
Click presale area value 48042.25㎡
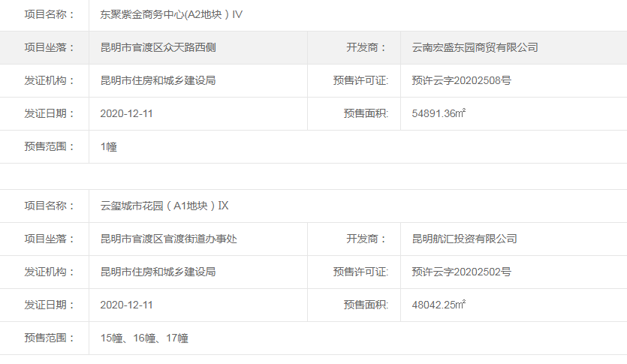point(439,305)
